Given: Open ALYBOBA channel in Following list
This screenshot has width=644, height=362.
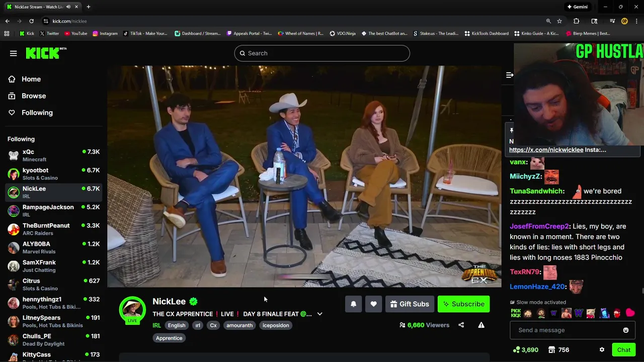Looking at the screenshot, I should pos(53,247).
